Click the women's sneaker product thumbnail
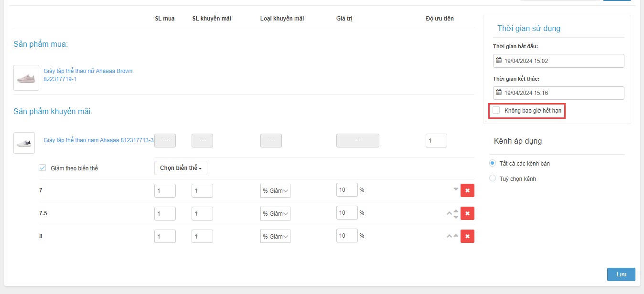This screenshot has width=644, height=294. coord(26,78)
